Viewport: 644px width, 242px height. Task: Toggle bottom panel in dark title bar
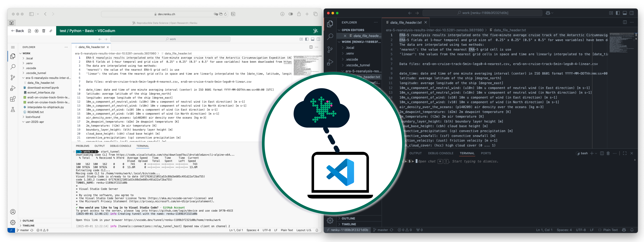[x=625, y=13]
